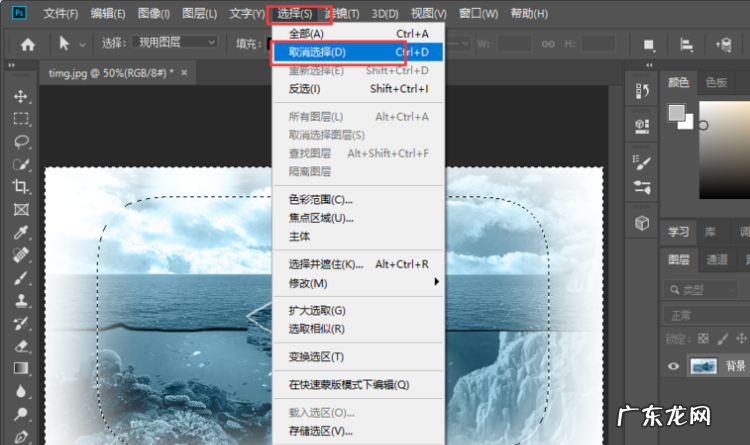Click the background color swatch
Image resolution: width=750 pixels, height=445 pixels.
[688, 123]
